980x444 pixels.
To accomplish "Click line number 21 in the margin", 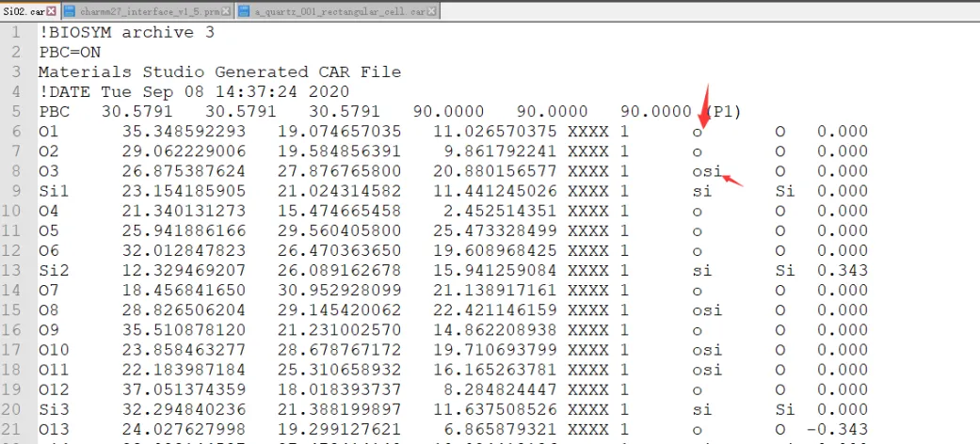I will [x=12, y=430].
